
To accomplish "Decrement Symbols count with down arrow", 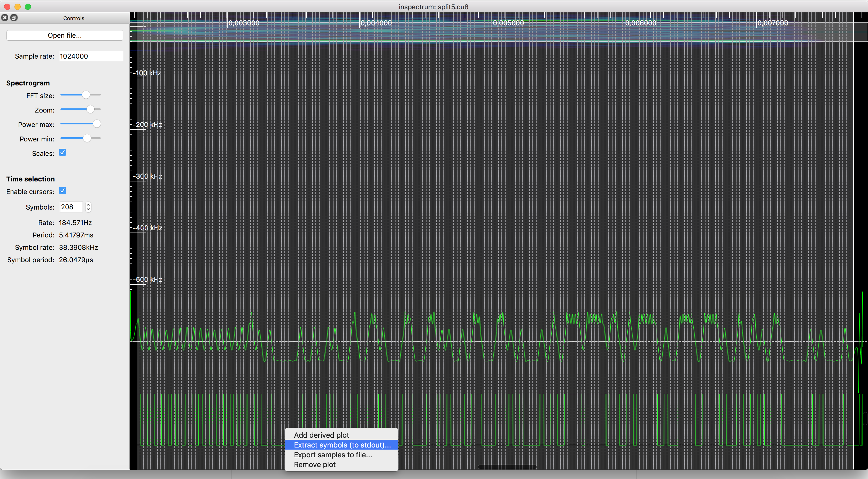I will point(88,209).
